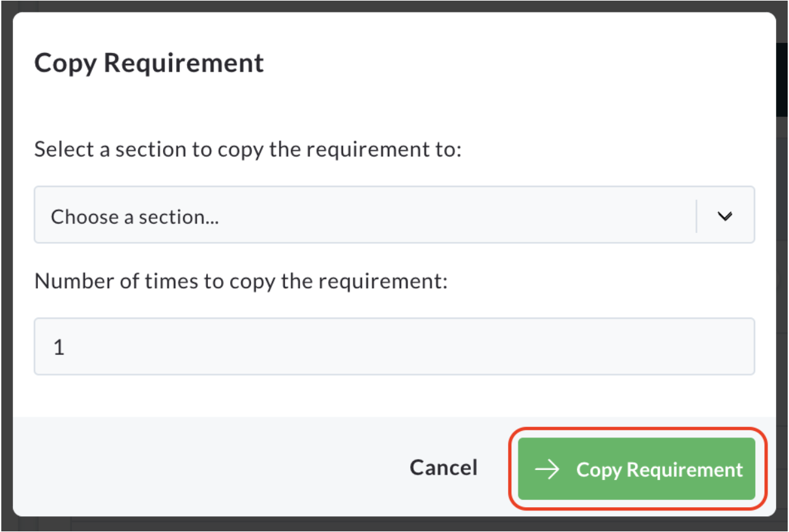
Task: Click the right-arrow icon in Copy Requirement button
Action: pyautogui.click(x=547, y=469)
